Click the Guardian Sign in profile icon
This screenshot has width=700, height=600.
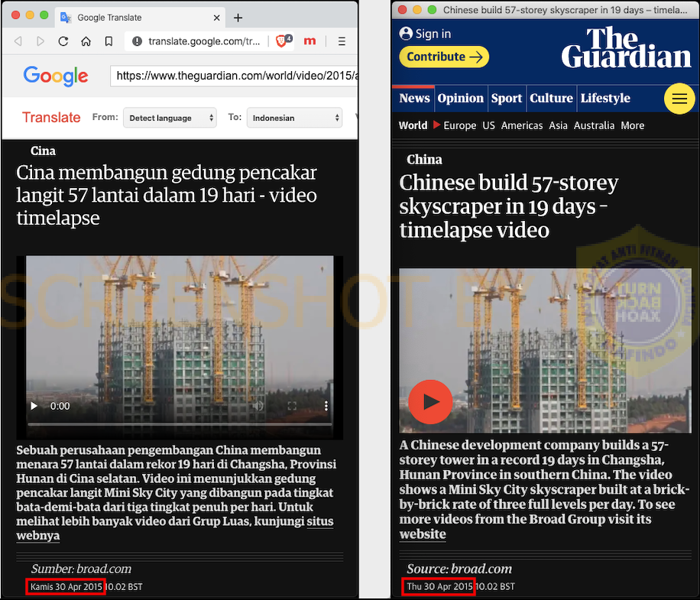(406, 34)
